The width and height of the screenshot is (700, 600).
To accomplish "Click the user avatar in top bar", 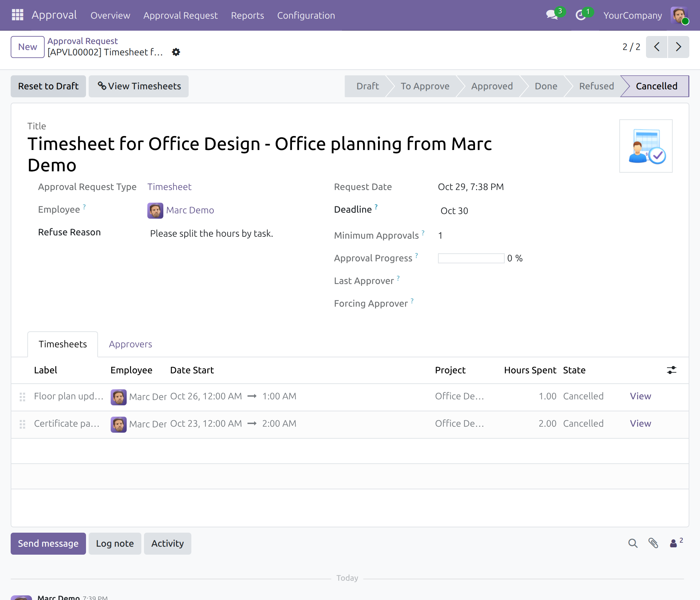I will coord(679,15).
